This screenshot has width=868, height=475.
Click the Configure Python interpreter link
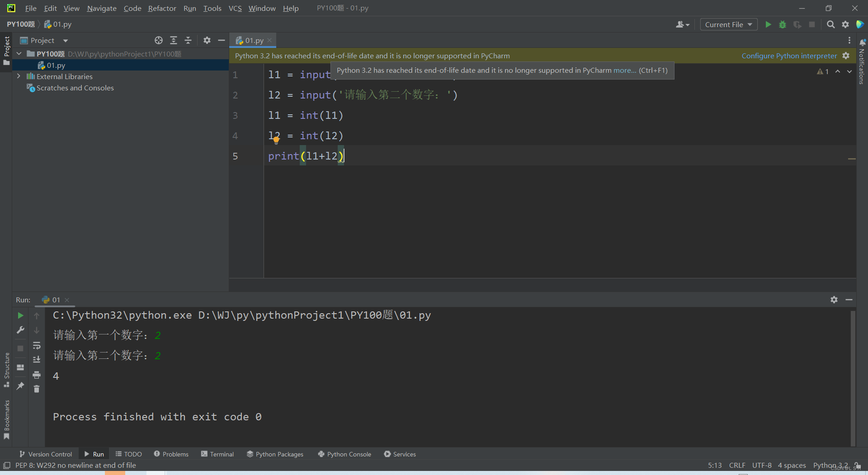[789, 56]
